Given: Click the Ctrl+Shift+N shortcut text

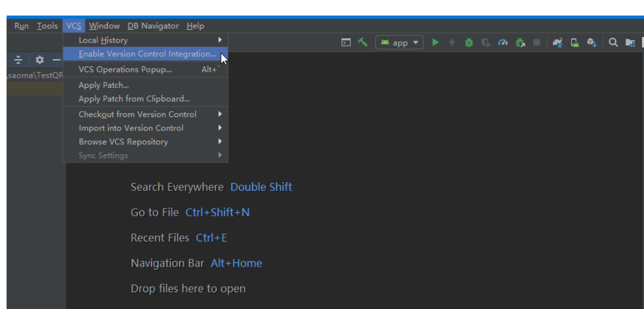Looking at the screenshot, I should tap(217, 212).
